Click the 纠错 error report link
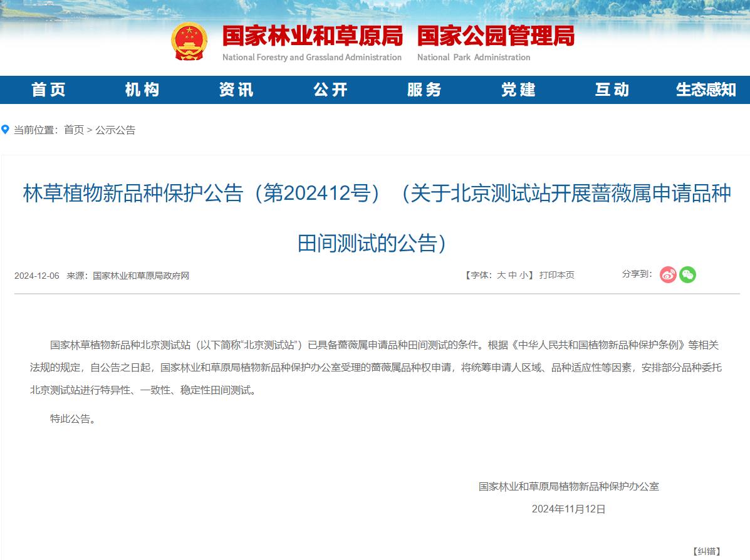 point(706,551)
